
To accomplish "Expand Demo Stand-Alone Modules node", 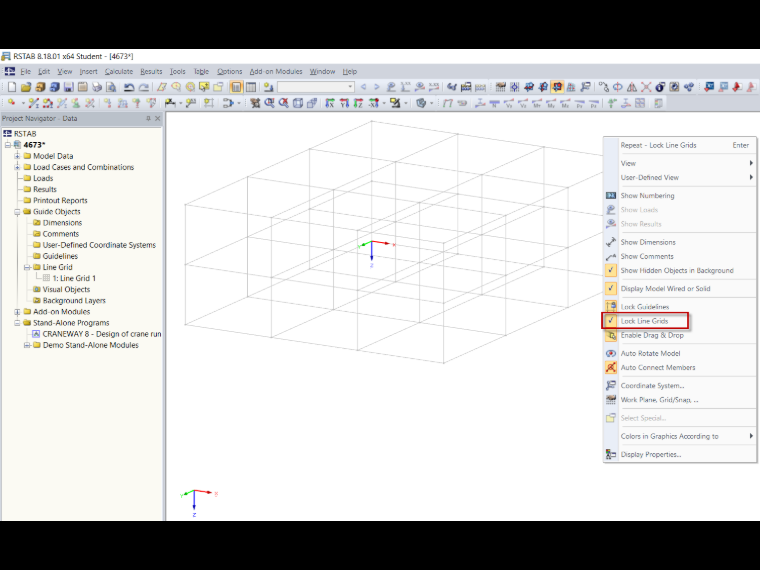I will (x=27, y=345).
